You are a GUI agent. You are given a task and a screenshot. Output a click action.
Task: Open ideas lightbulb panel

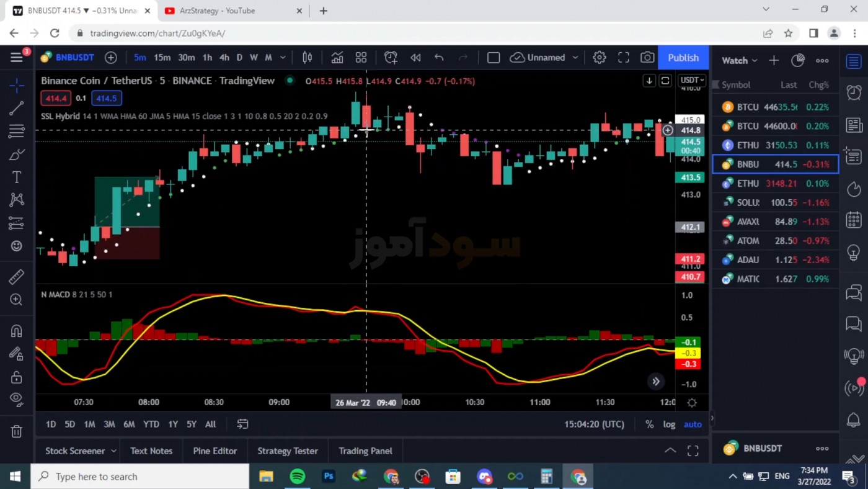tap(854, 253)
